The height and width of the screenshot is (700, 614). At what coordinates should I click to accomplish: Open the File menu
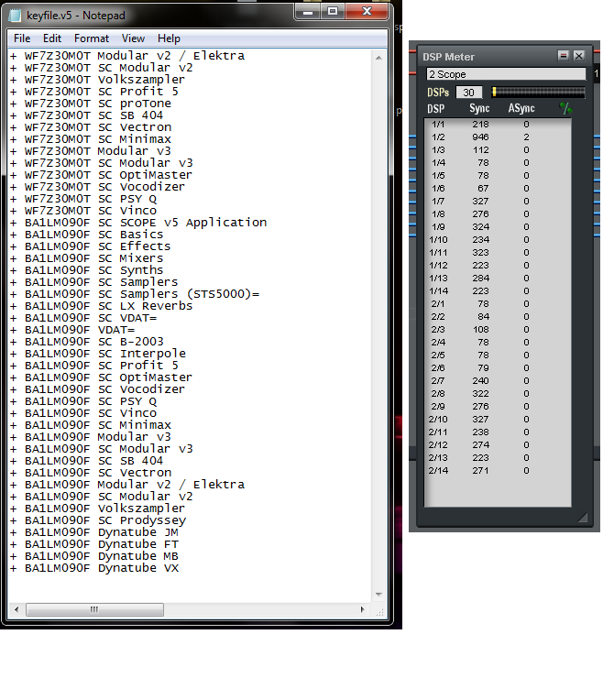click(x=22, y=38)
